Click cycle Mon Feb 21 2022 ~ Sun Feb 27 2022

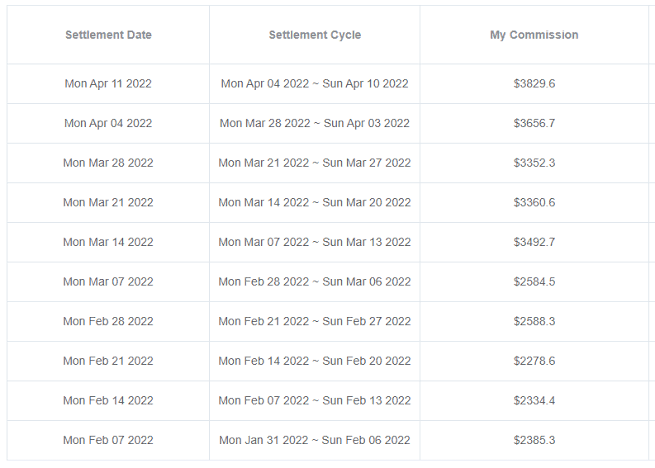(315, 321)
